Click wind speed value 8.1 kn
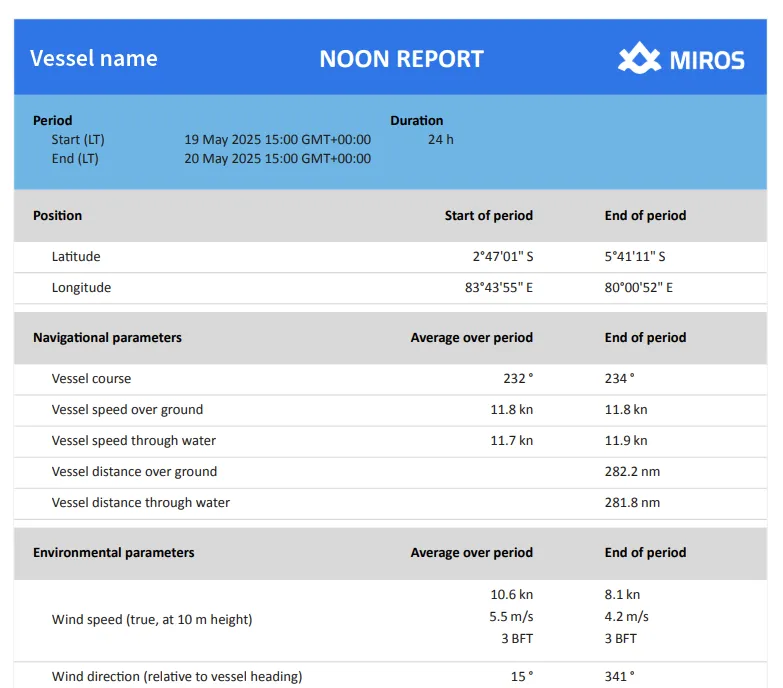 622,595
